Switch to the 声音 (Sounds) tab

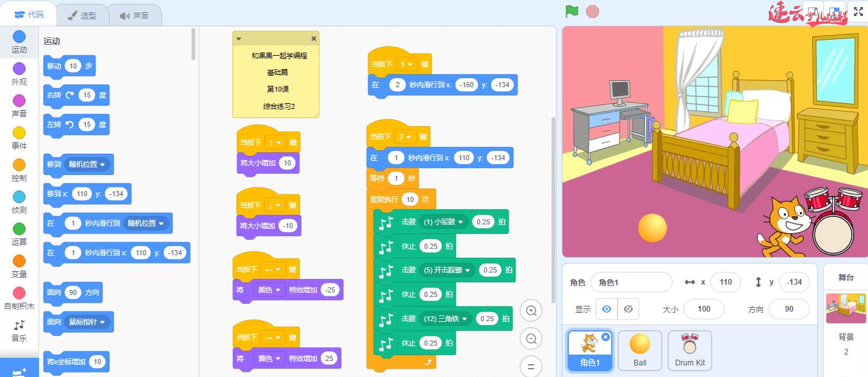tap(134, 15)
